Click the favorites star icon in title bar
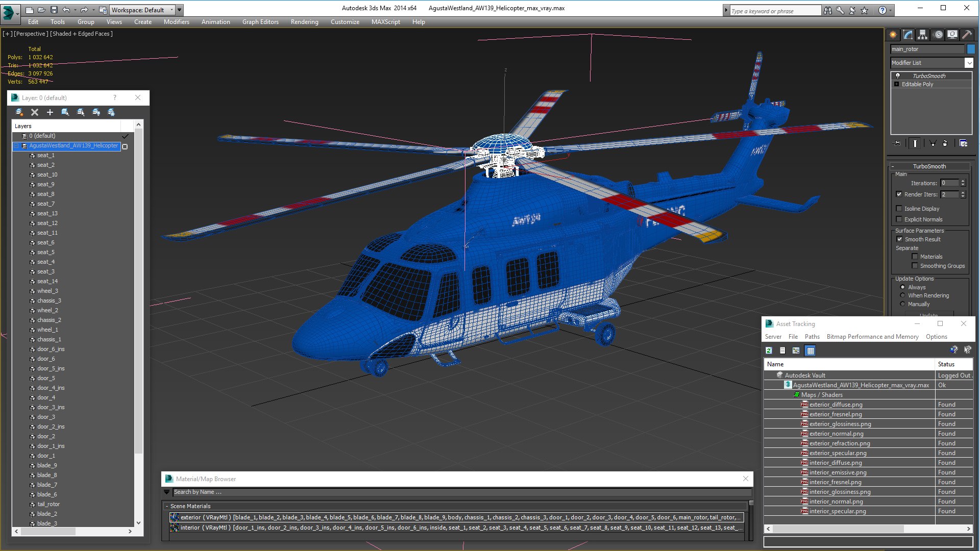The height and width of the screenshot is (551, 980). pos(864,10)
